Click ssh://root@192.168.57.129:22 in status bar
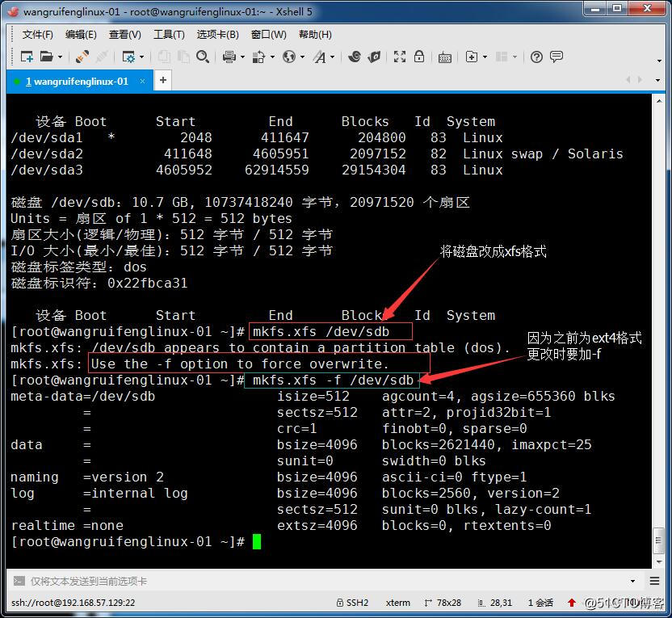 pyautogui.click(x=73, y=603)
